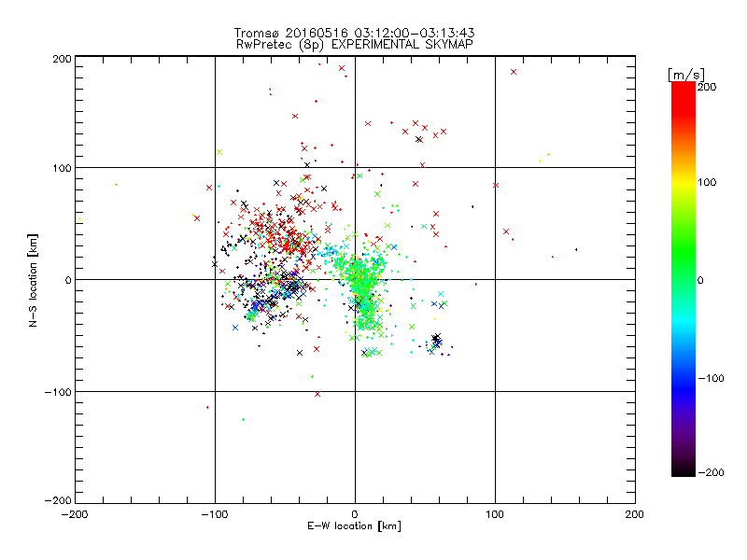747x560 pixels.
Task: Click the colorbar's '-200' value label
Action: 711,472
